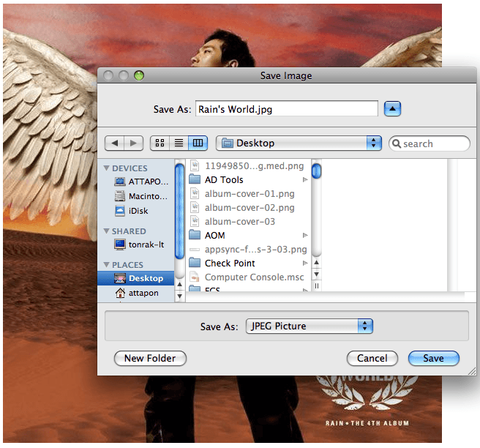Image resolution: width=480 pixels, height=448 pixels.
Task: Click the Check Point folder icon
Action: [195, 263]
